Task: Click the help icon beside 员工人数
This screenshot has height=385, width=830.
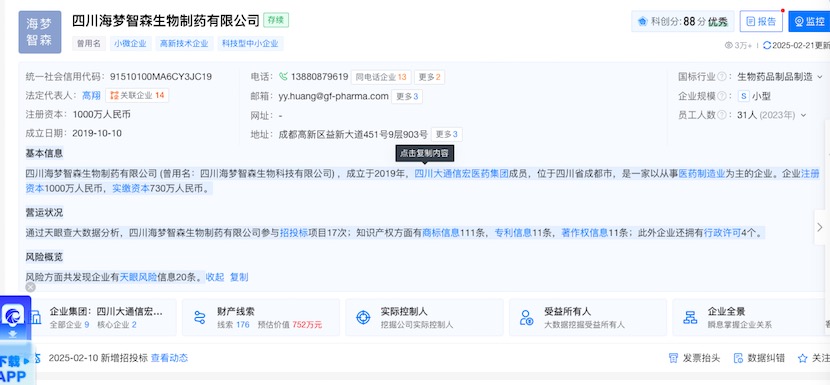Action: point(721,115)
